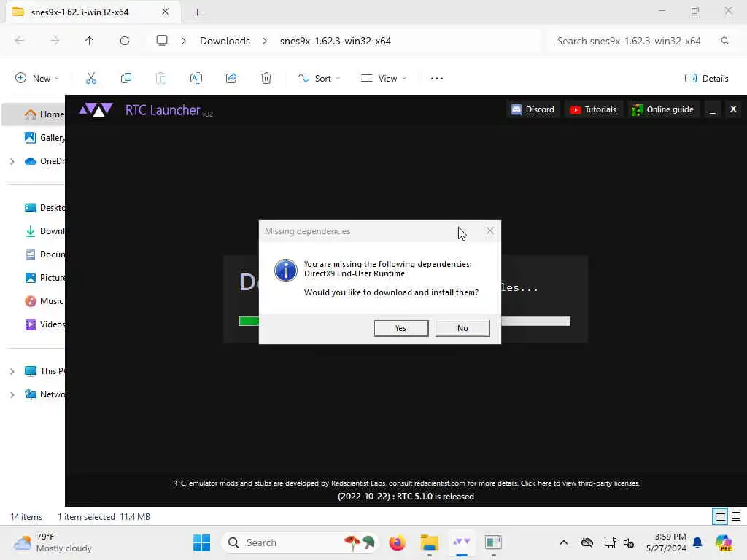747x560 pixels.
Task: Open Firefox from the taskbar
Action: coord(398,542)
